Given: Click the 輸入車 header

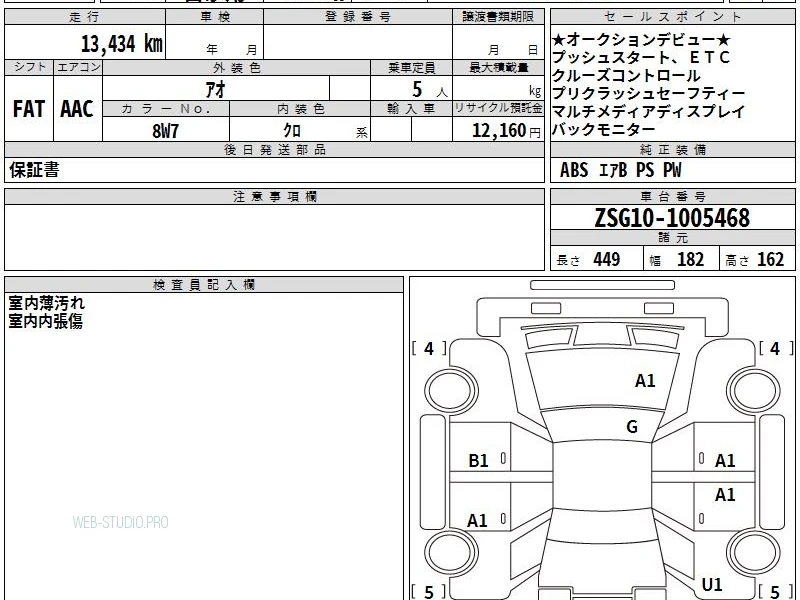Looking at the screenshot, I should (411, 109).
